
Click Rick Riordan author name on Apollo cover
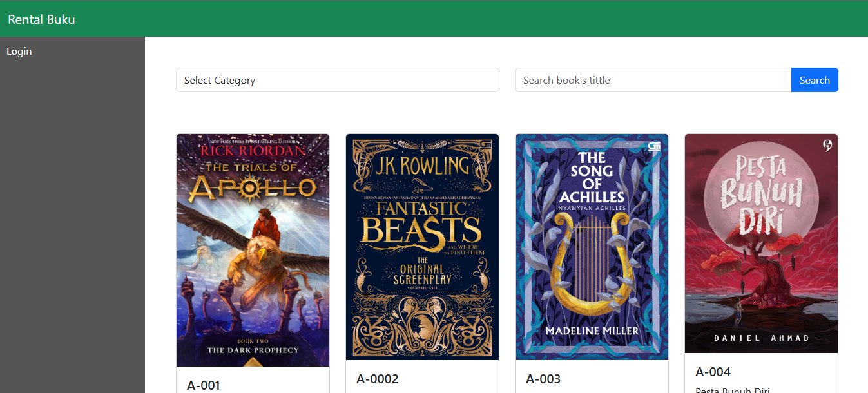tap(253, 151)
